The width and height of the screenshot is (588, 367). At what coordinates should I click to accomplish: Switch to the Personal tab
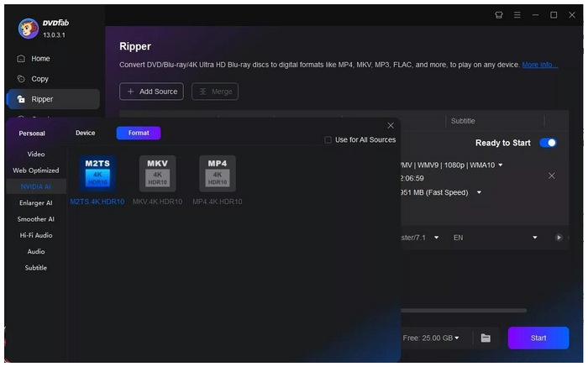(x=32, y=133)
